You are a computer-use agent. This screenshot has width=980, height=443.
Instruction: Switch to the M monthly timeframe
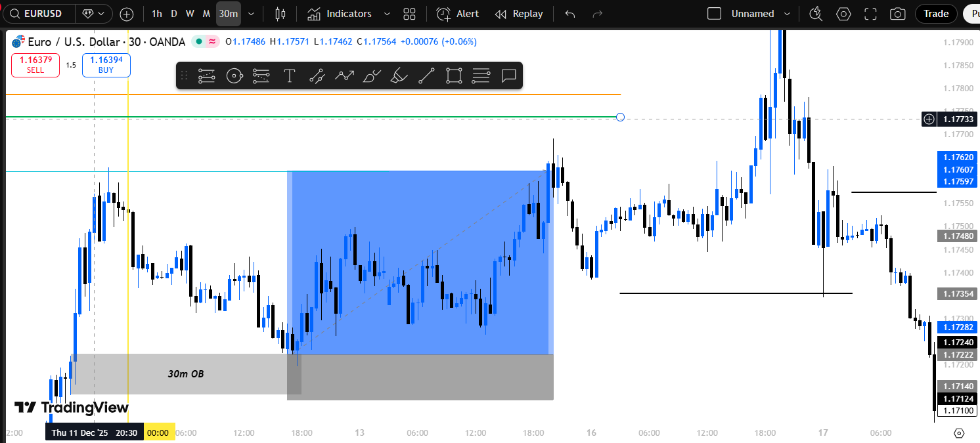206,14
